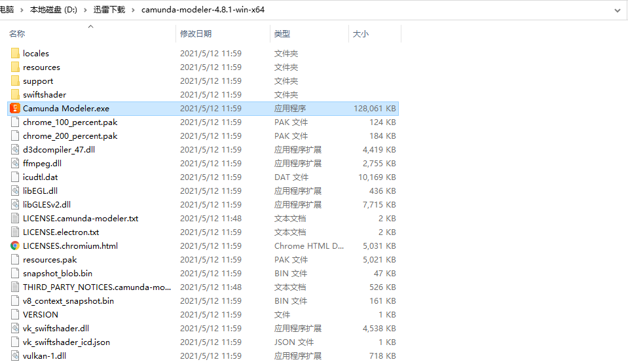Screen dimensions: 628x364
Task: Select the support folder name
Action: pyautogui.click(x=38, y=81)
